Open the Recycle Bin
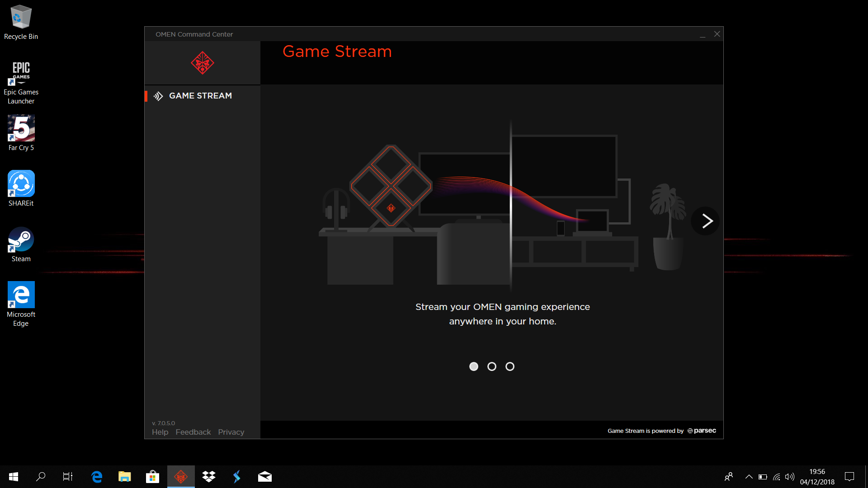Viewport: 868px width, 488px height. [21, 18]
